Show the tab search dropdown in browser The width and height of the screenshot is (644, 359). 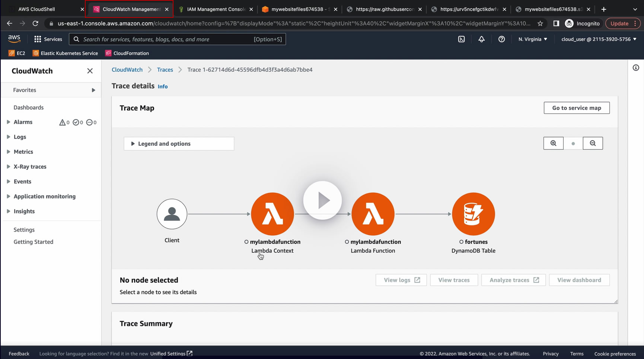(635, 9)
